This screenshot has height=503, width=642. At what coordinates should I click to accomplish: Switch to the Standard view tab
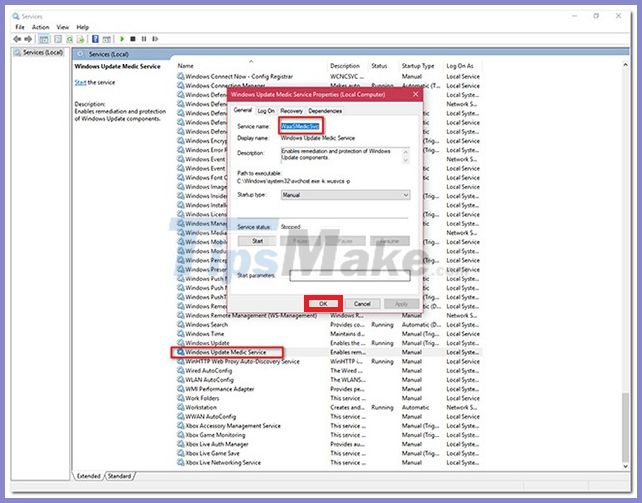coord(120,476)
